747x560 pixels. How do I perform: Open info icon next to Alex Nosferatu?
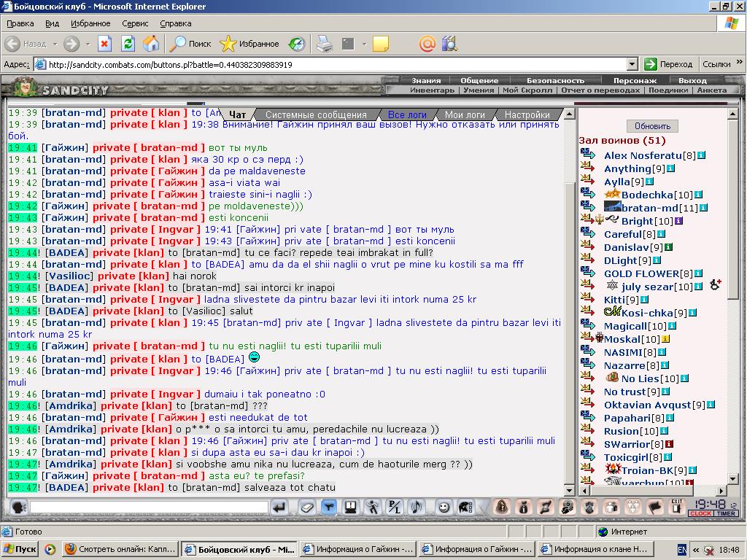point(701,155)
